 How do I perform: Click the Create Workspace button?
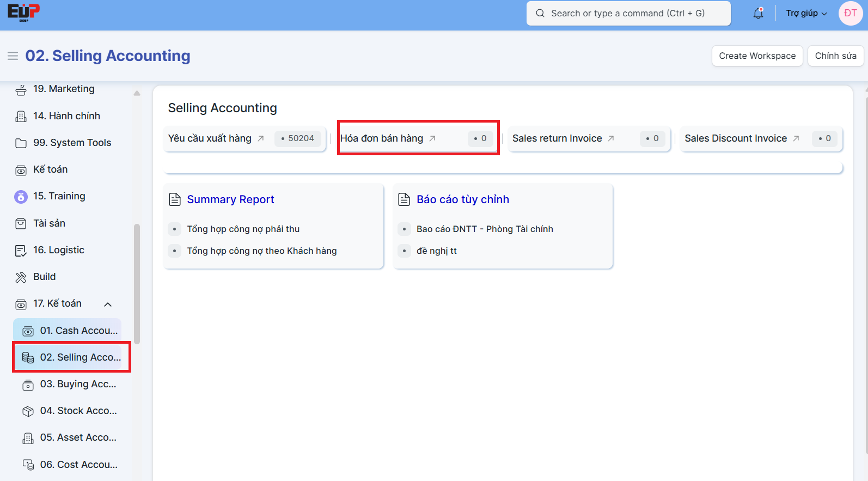(x=757, y=56)
